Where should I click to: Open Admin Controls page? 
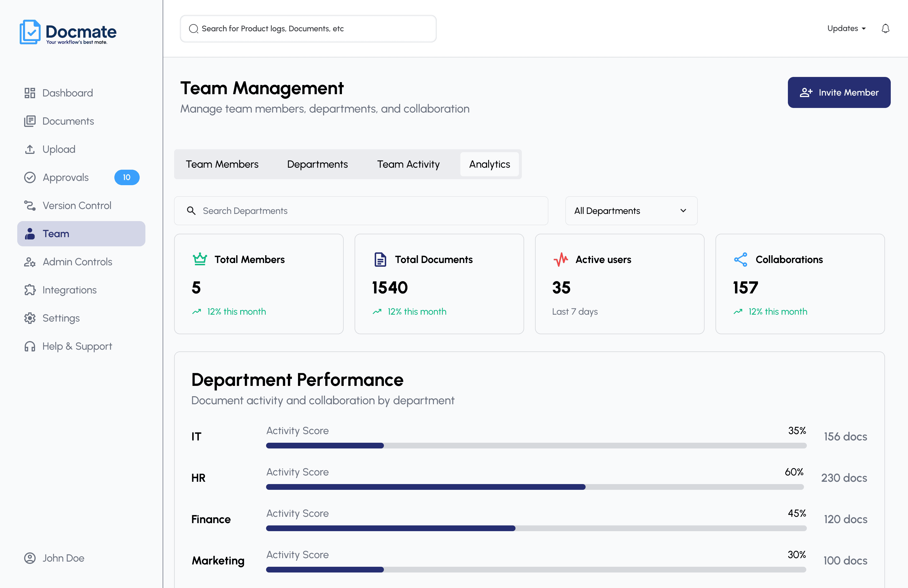(81, 262)
